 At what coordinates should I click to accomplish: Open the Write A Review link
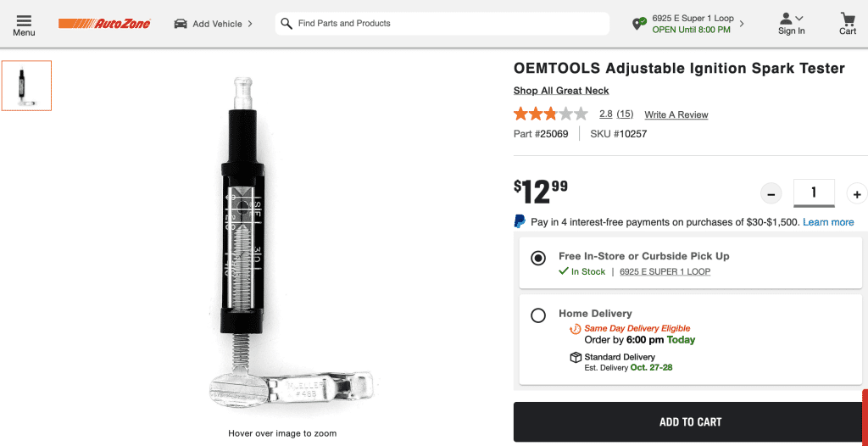point(676,114)
